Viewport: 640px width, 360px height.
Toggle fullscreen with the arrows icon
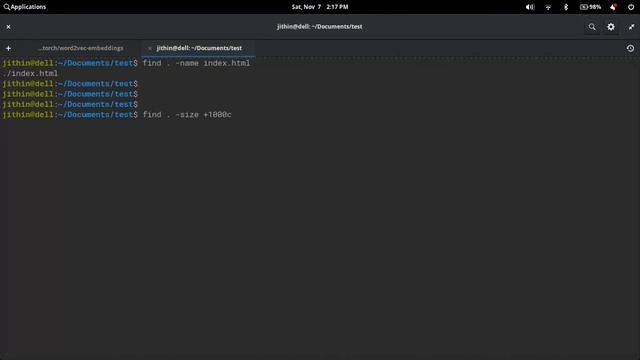[x=631, y=27]
